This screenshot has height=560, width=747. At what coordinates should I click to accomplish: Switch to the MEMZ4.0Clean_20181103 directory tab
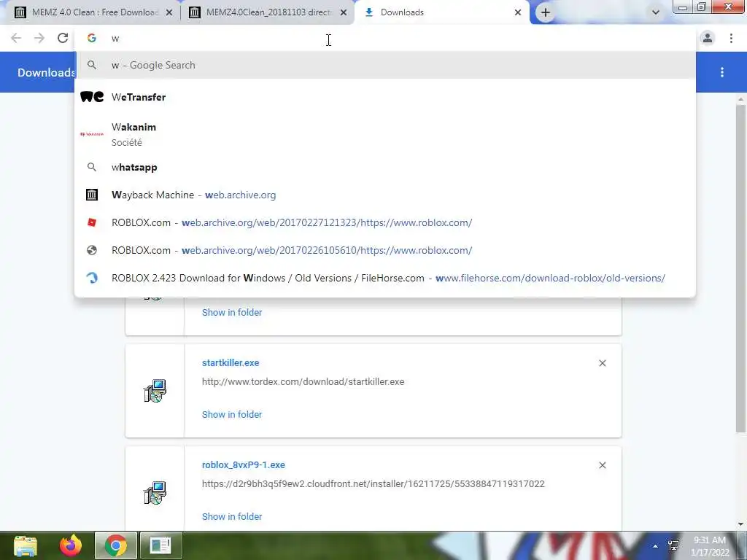coord(268,12)
